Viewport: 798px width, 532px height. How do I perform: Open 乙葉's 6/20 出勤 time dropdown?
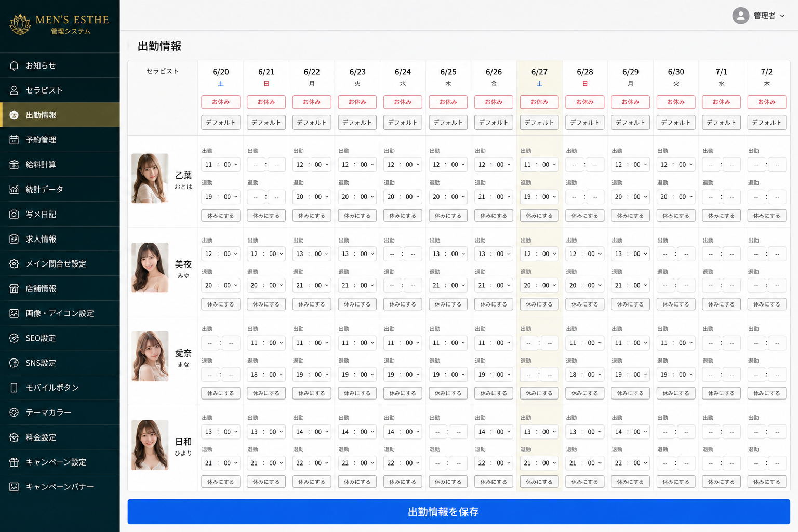coord(221,165)
